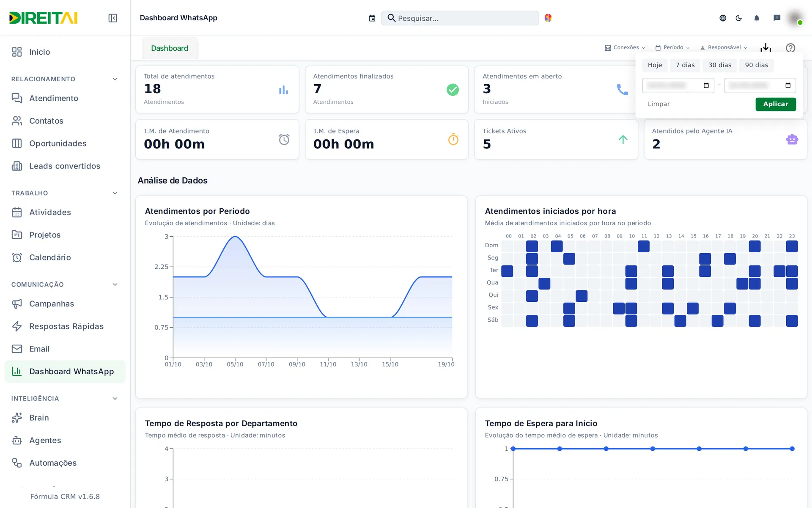Click the green arrow icon in Tickets Ativos
The height and width of the screenshot is (508, 812).
point(623,139)
